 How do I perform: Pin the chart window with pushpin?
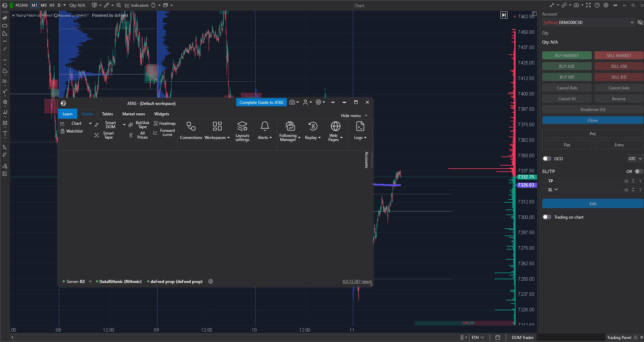615,5
